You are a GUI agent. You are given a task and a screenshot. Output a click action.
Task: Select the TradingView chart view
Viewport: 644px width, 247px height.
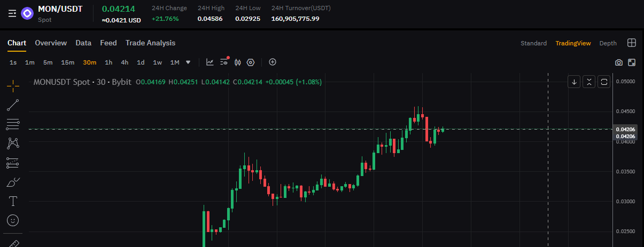point(573,43)
